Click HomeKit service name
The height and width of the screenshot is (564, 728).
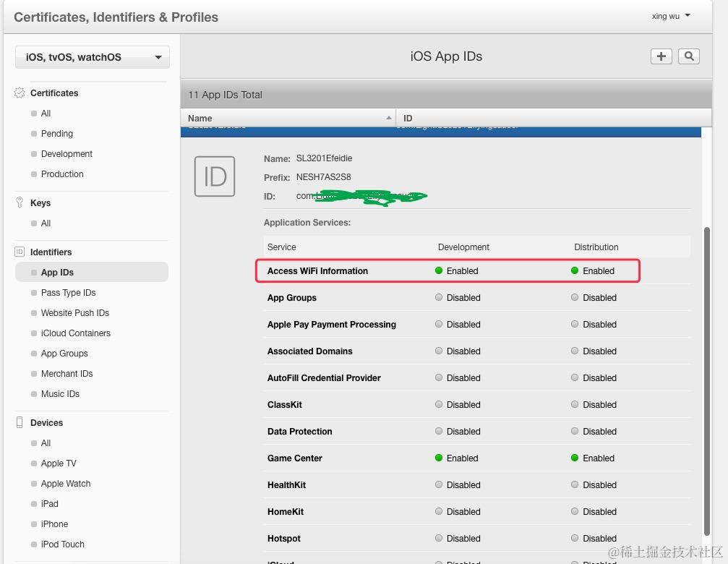285,511
